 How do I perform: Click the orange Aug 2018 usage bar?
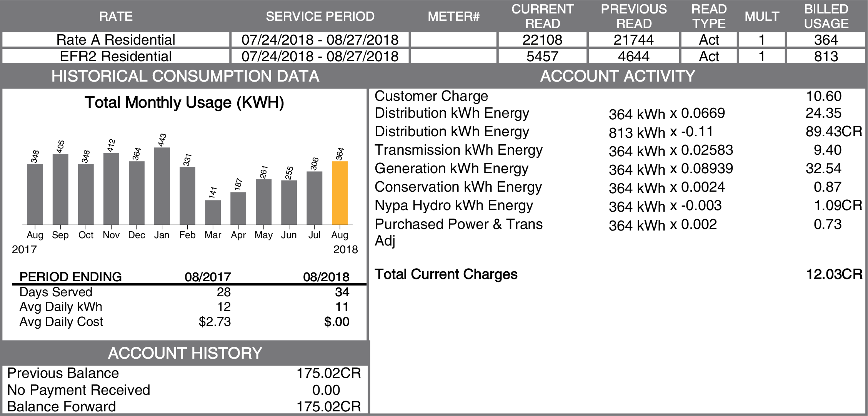coord(340,193)
